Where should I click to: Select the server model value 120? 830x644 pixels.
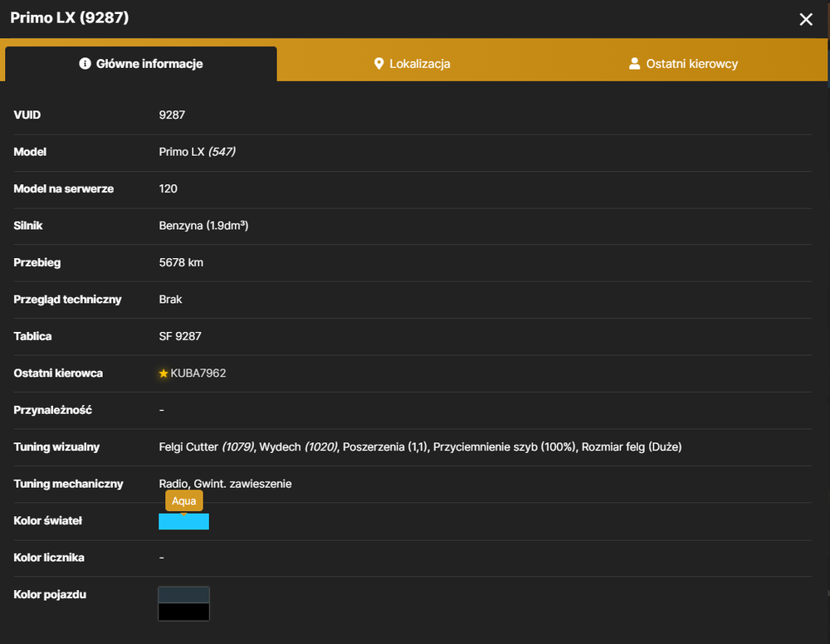point(168,189)
